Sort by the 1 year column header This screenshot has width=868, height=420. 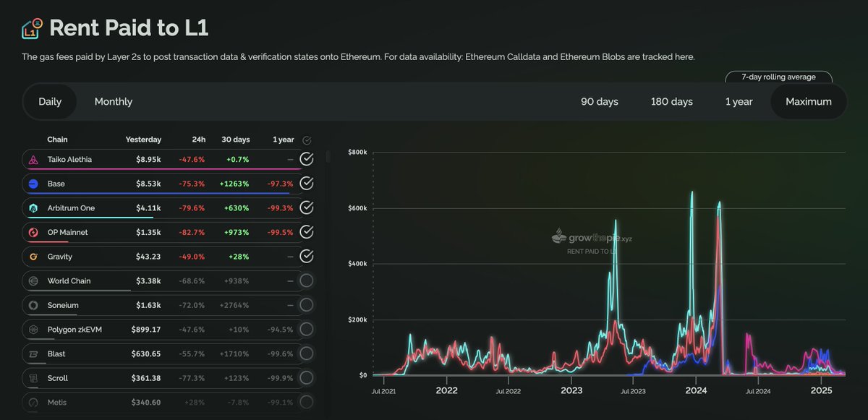284,140
